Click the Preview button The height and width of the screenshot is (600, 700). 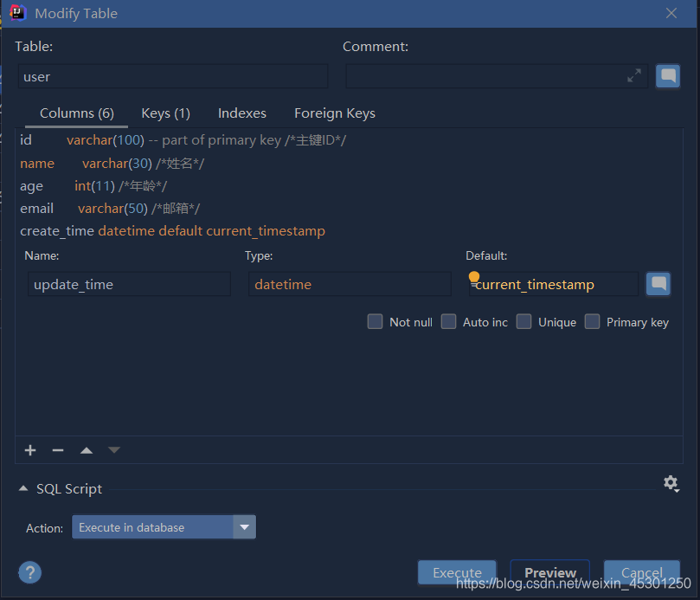[x=549, y=572]
